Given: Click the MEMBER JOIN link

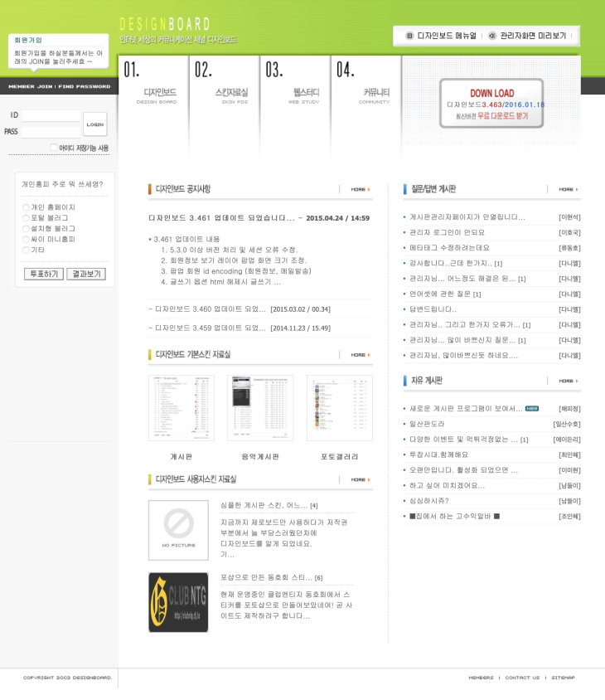Looking at the screenshot, I should tap(31, 86).
